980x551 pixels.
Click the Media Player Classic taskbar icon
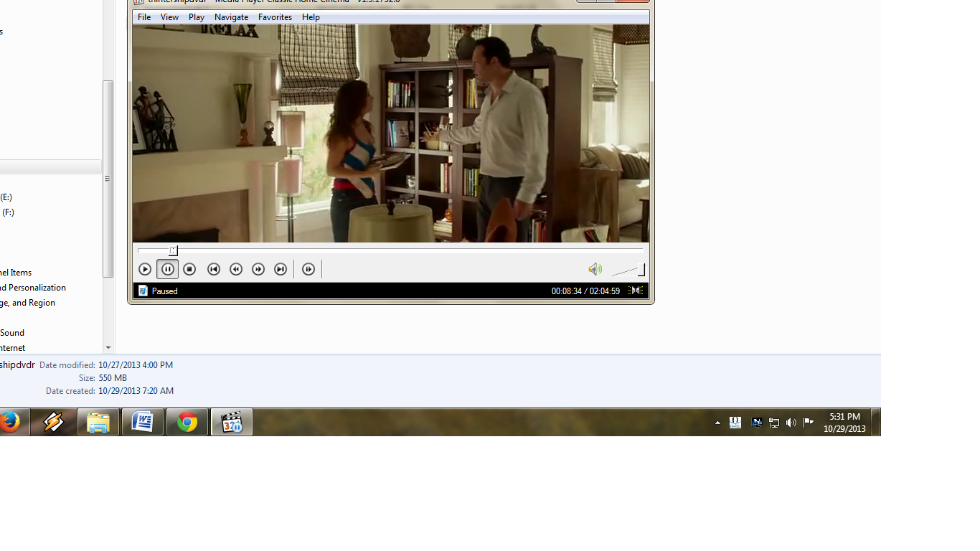(232, 423)
